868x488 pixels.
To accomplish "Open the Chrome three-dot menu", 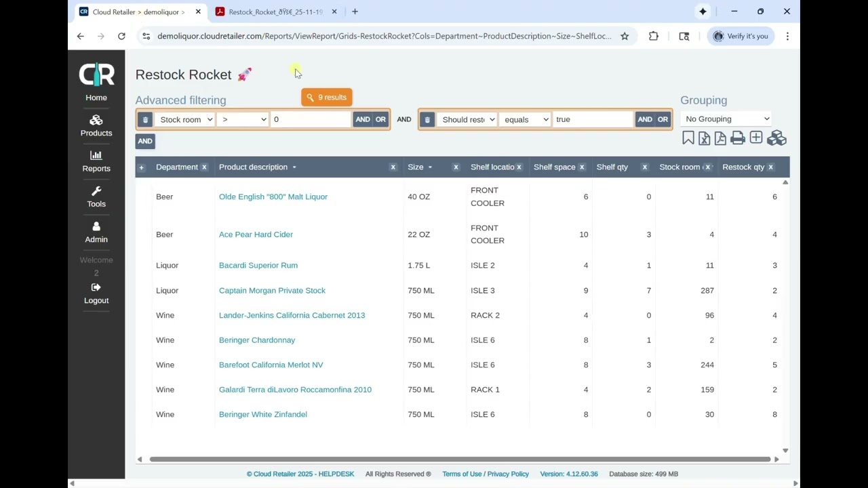I will 787,36.
